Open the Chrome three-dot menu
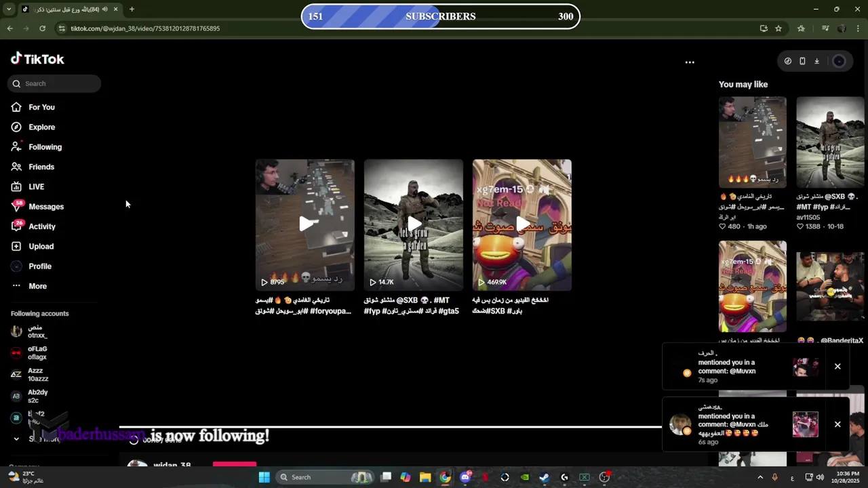The width and height of the screenshot is (868, 488). 859,28
